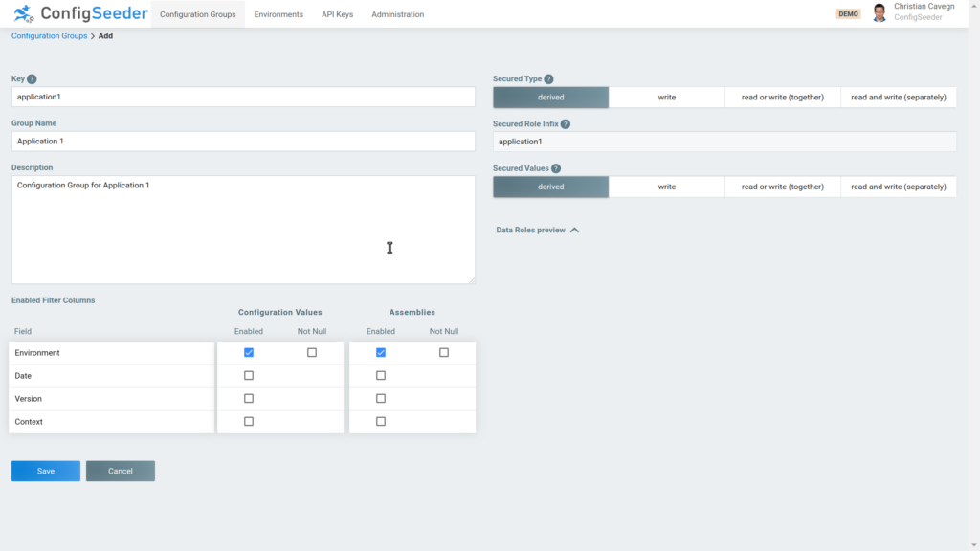Open the Administration menu
Screen dimensions: 980x551
(397, 14)
